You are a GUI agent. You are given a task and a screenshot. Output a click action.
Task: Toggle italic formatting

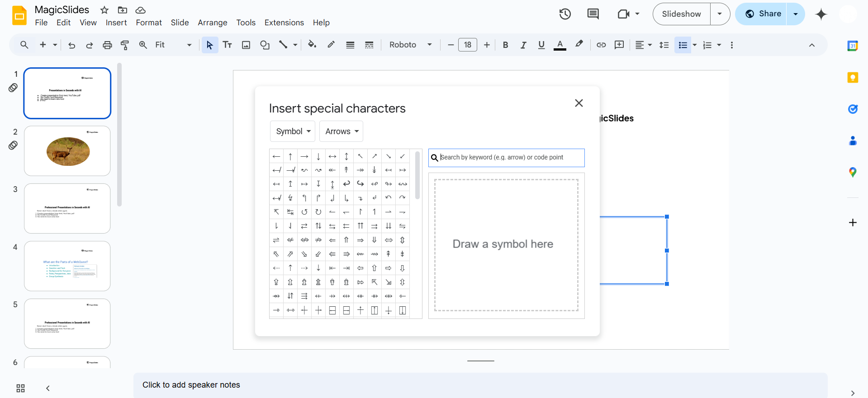(x=523, y=45)
